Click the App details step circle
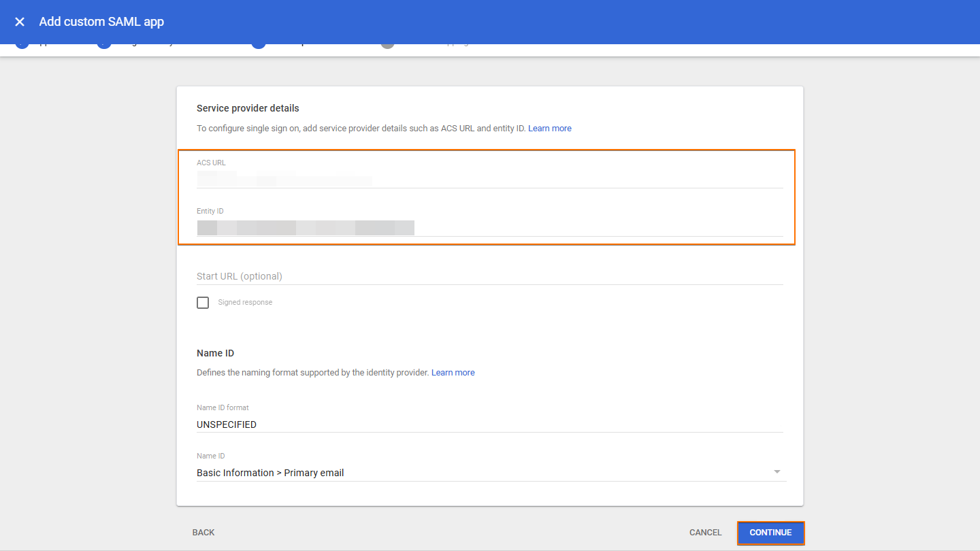980x551 pixels. point(22,42)
